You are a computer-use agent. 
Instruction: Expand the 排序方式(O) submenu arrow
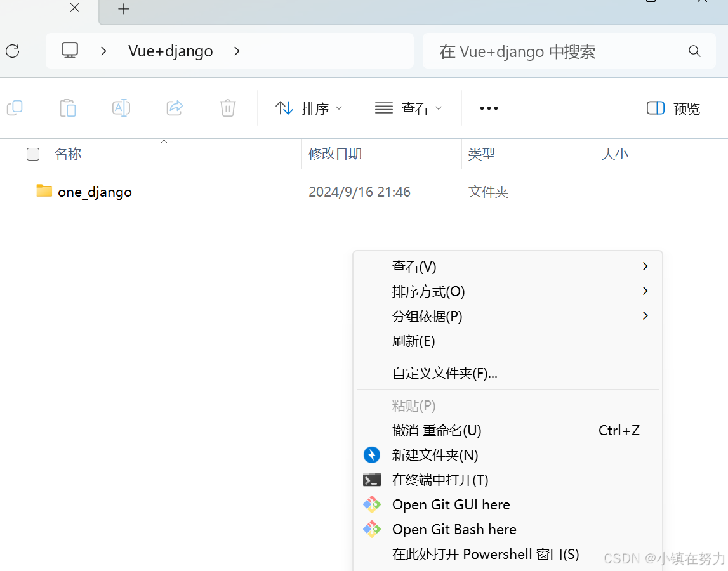(x=645, y=291)
